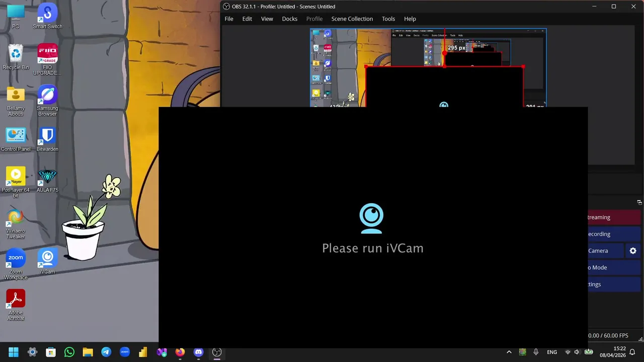Open virtual camera config gear in OBS

coord(633,251)
